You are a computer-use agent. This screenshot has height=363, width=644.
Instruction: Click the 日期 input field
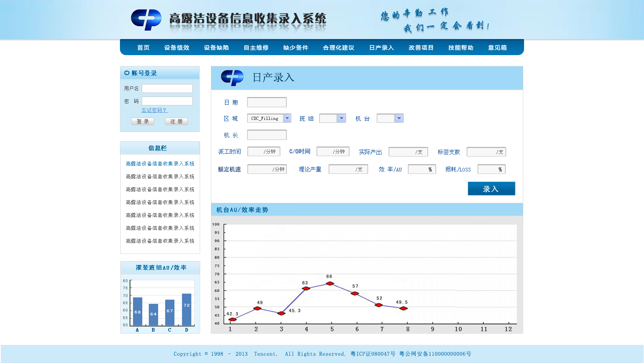click(x=267, y=102)
